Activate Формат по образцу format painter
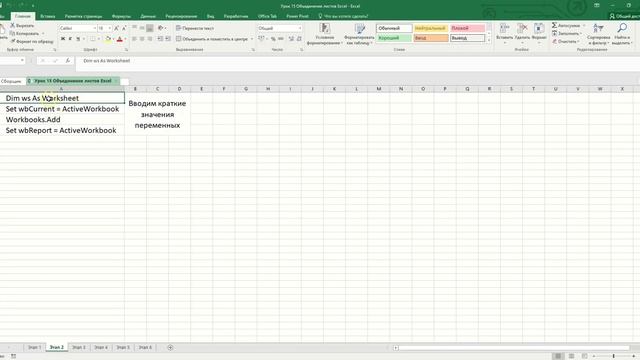This screenshot has height=360, width=640. pos(32,41)
